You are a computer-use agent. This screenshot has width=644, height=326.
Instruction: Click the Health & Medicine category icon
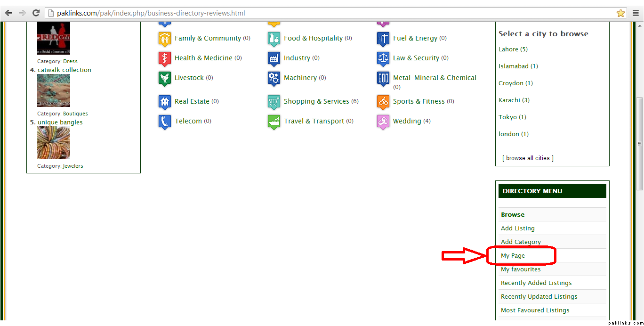point(165,58)
